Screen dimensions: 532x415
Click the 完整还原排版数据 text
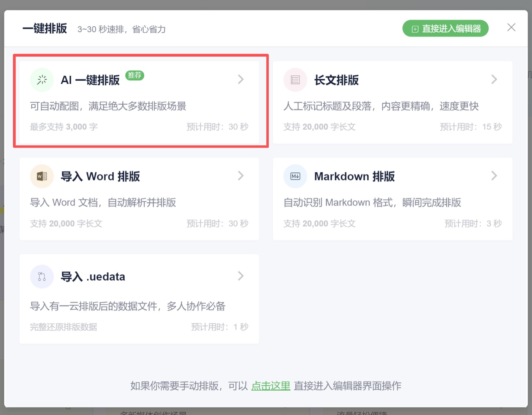click(x=63, y=327)
